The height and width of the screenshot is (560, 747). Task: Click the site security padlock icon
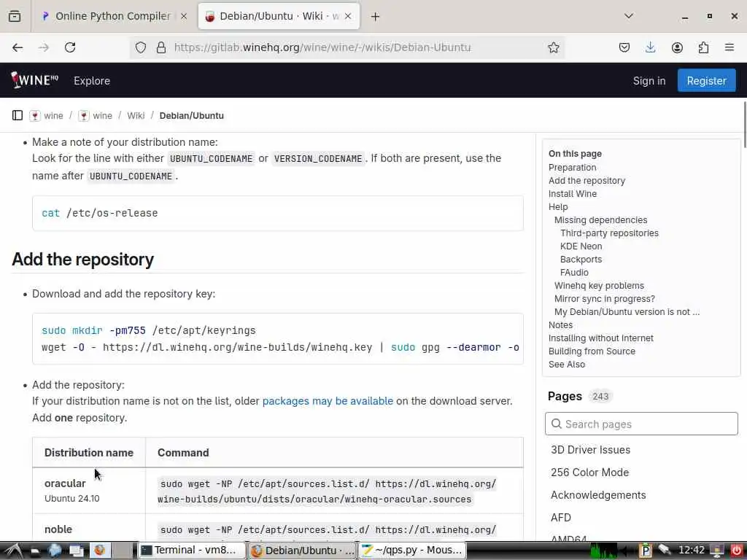coord(161,47)
